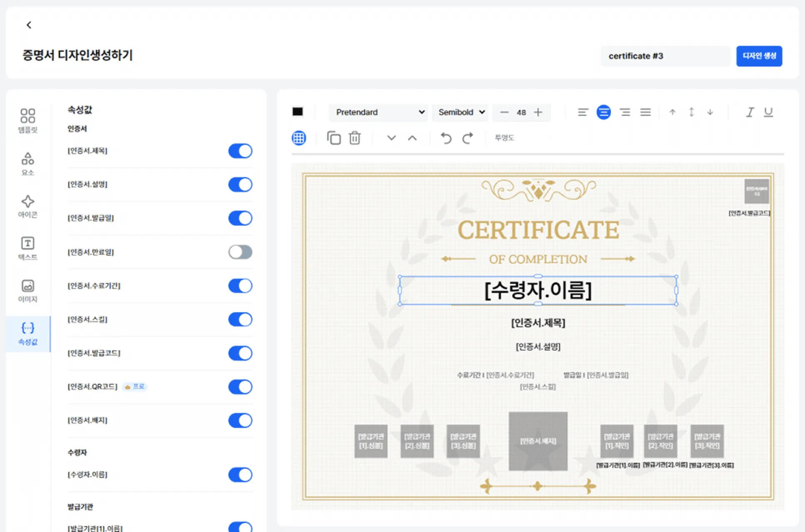Delete the selected element with trash icon
This screenshot has height=532, width=805.
click(x=355, y=138)
